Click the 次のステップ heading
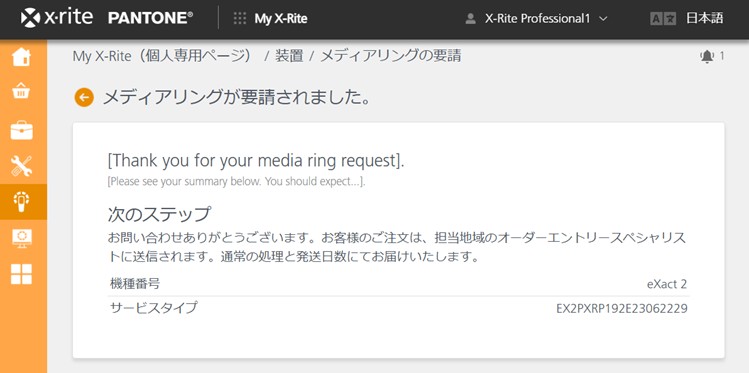749x373 pixels. [159, 214]
